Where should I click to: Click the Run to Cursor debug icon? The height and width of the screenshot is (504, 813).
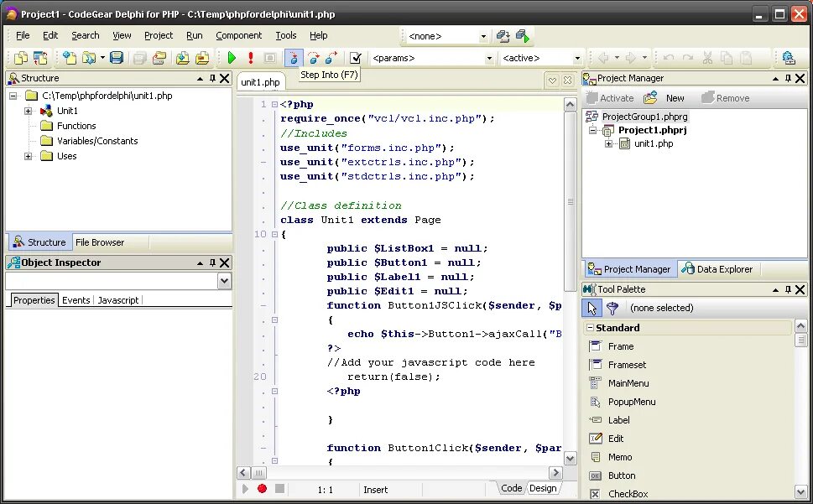tap(331, 58)
